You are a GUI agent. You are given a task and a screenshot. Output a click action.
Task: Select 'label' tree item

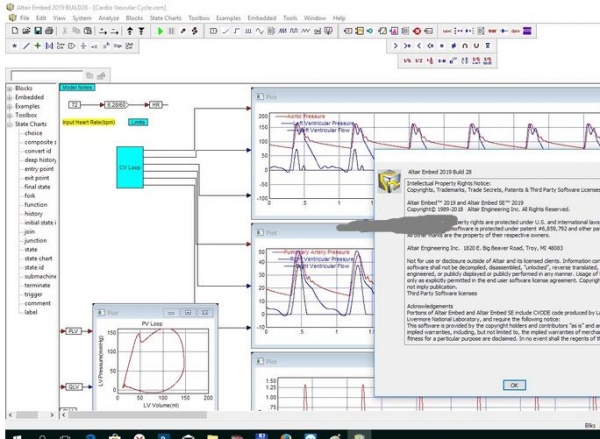31,312
